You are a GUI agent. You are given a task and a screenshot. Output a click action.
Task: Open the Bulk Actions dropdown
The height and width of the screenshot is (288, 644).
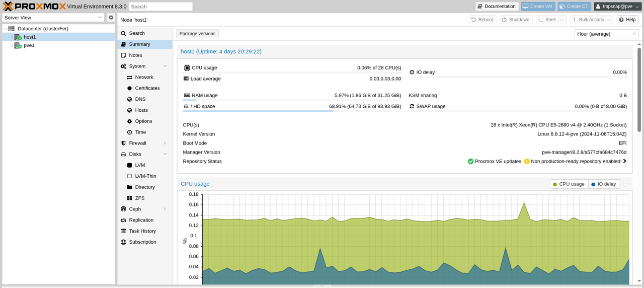point(591,20)
